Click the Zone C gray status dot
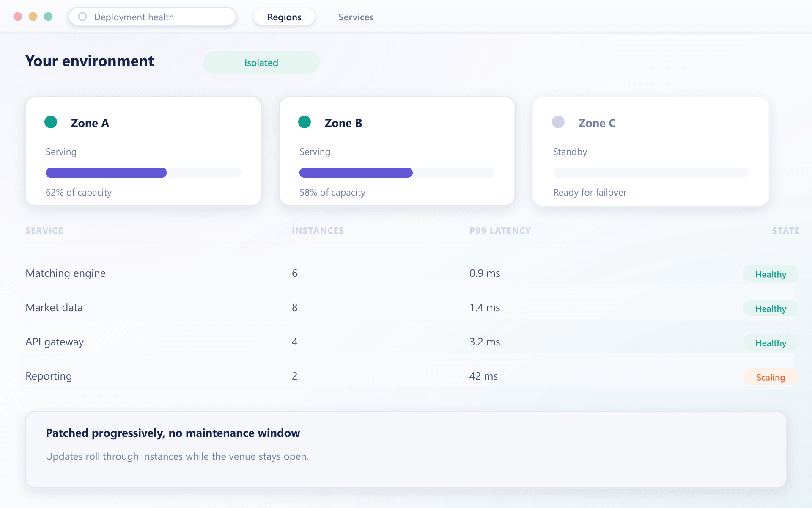812x508 pixels. 558,122
